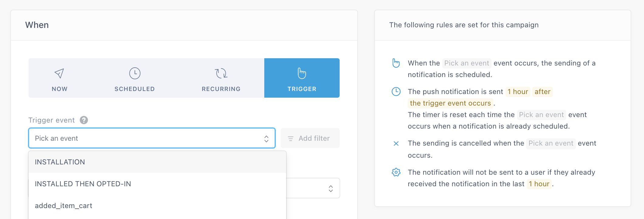Click the Trigger hand pointer icon
The height and width of the screenshot is (219, 644).
[302, 73]
